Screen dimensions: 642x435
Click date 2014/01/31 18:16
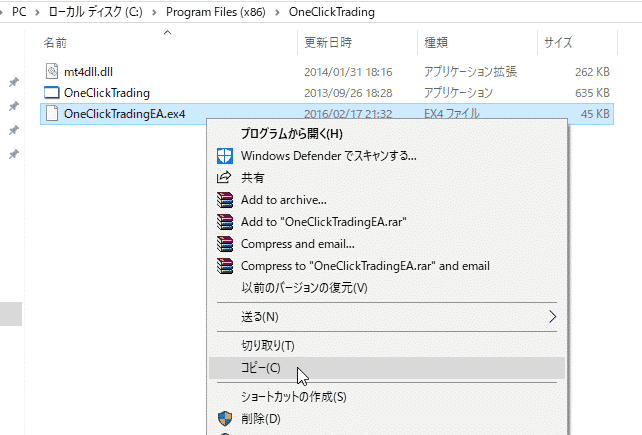348,72
